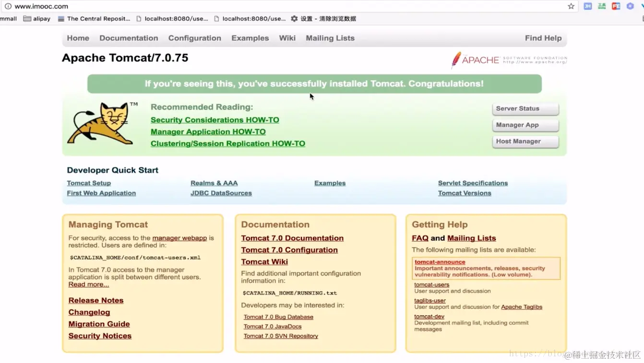The height and width of the screenshot is (363, 644).
Task: Open Tomcat 7.0 SVN Repository link
Action: 281,336
